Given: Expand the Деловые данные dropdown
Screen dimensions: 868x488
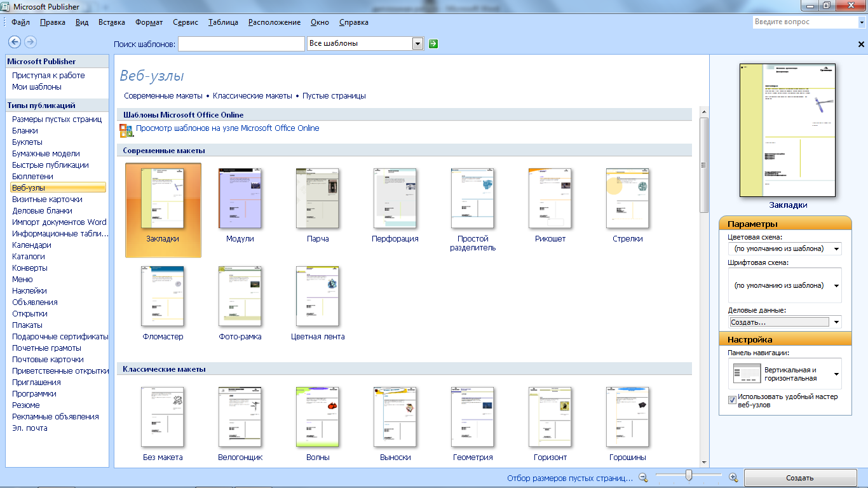Looking at the screenshot, I should coord(837,322).
